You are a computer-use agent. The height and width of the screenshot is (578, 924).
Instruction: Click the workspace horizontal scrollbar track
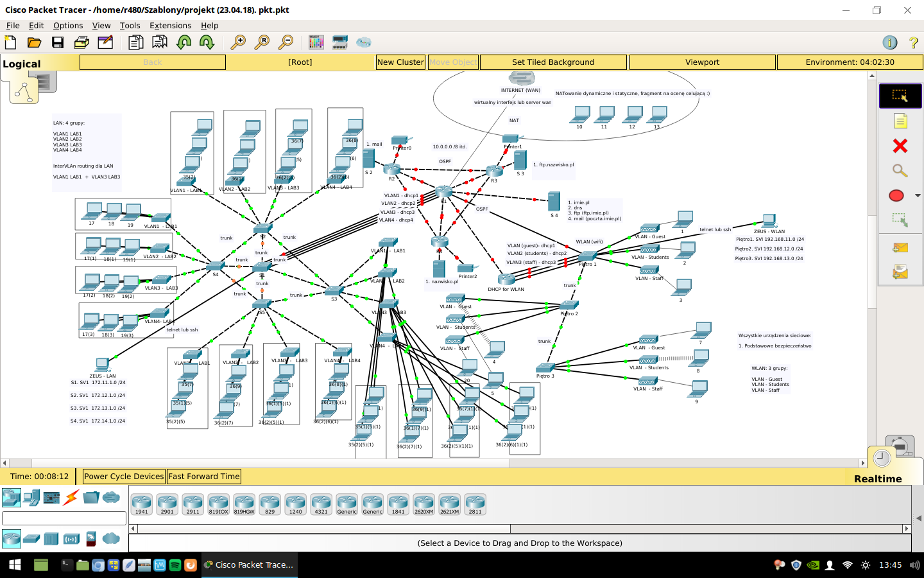(449, 463)
